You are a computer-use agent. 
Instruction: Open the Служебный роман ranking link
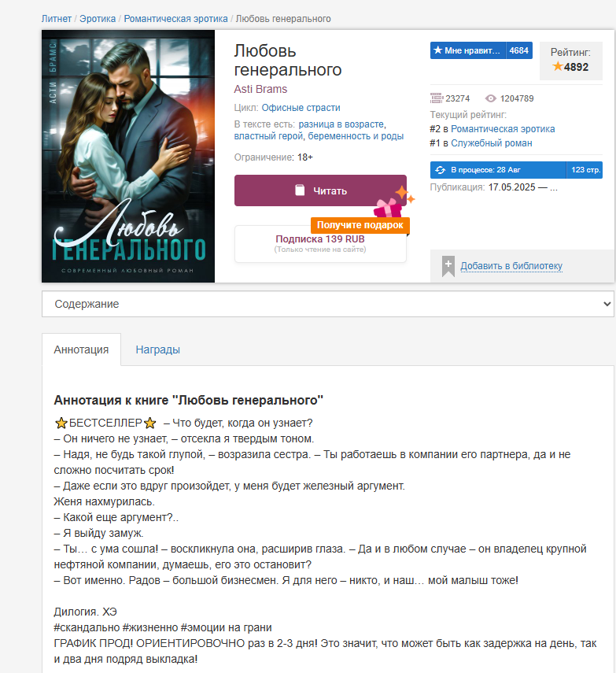(x=491, y=143)
